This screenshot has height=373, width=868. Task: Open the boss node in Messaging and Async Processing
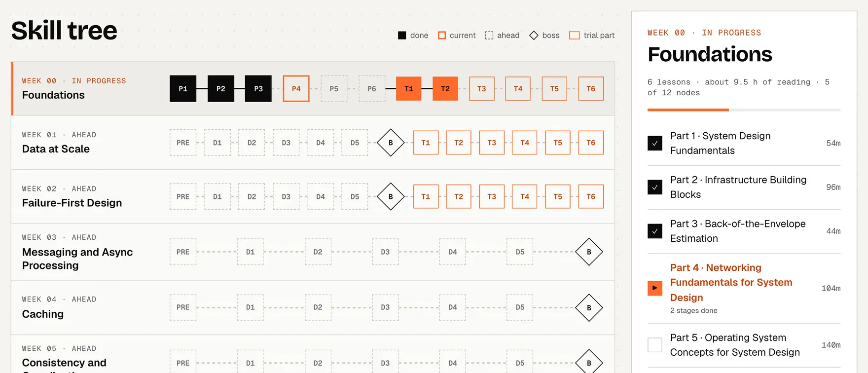click(589, 252)
